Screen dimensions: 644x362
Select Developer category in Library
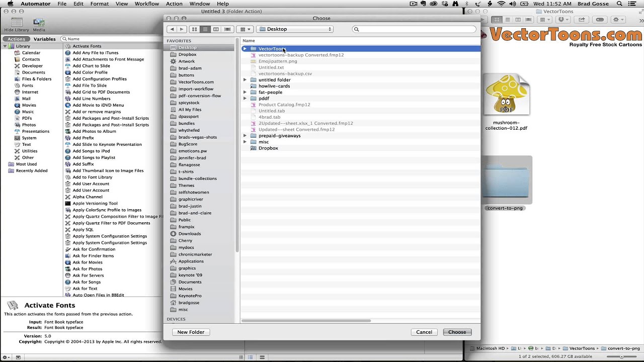pyautogui.click(x=32, y=66)
